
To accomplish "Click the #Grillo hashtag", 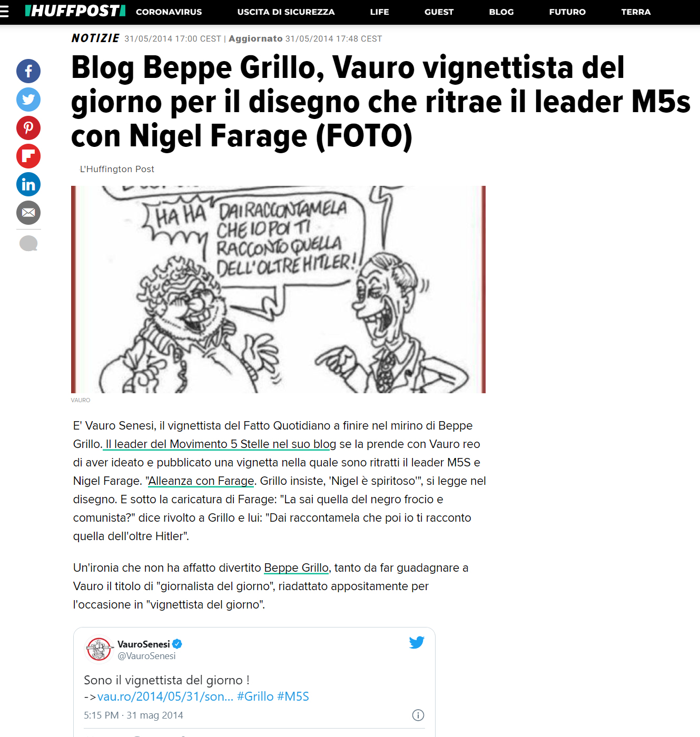I will pyautogui.click(x=255, y=696).
